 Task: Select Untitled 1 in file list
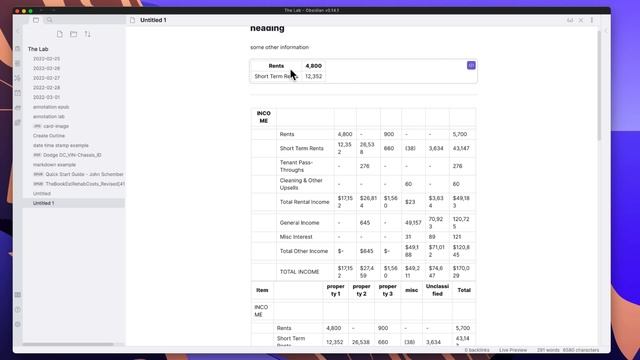pos(73,203)
